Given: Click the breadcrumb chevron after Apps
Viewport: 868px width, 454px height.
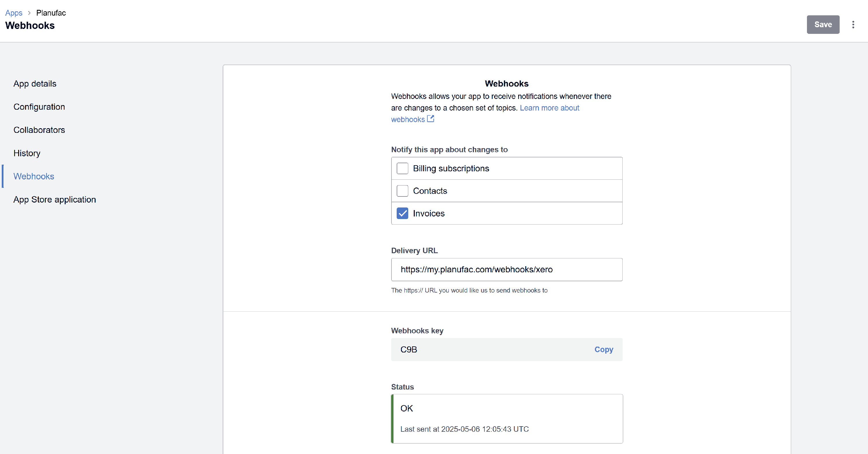Looking at the screenshot, I should pos(29,13).
